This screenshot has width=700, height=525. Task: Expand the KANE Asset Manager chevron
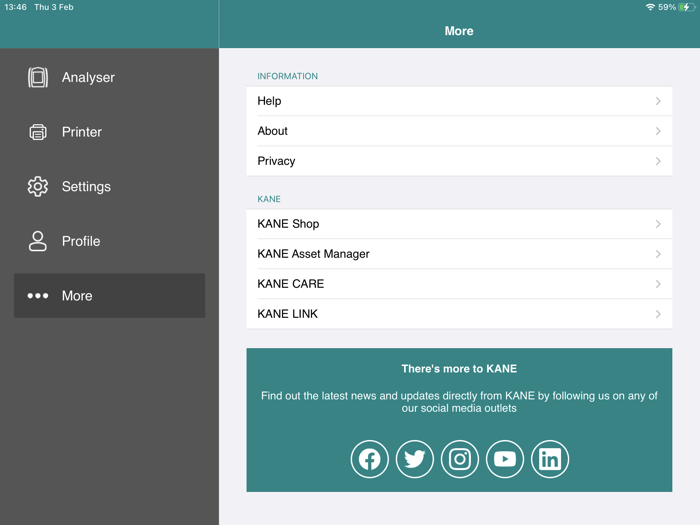pyautogui.click(x=658, y=254)
